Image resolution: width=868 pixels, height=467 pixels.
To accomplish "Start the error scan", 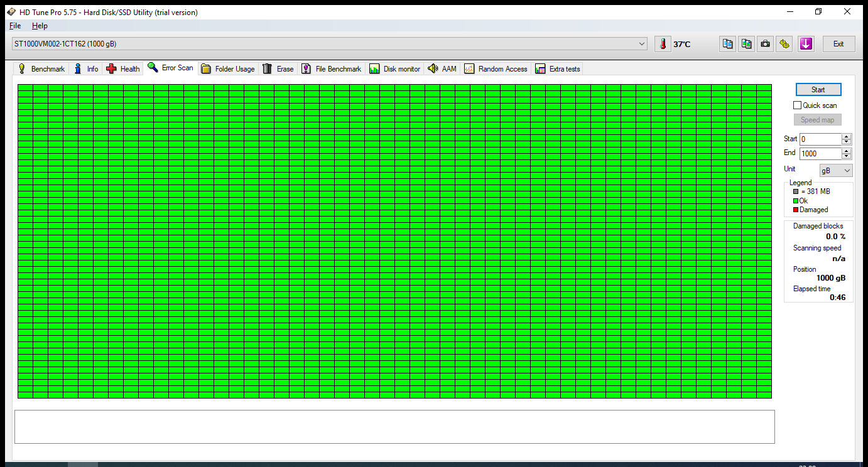I will click(x=818, y=90).
